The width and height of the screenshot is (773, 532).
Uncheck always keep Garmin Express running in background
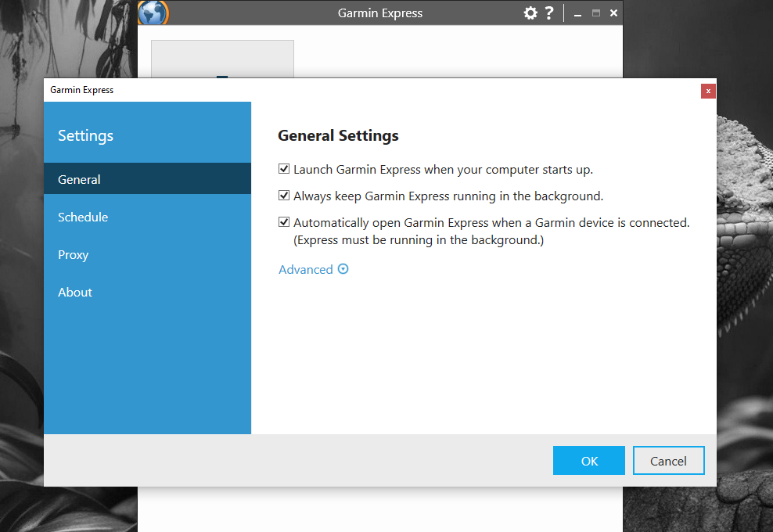tap(284, 196)
